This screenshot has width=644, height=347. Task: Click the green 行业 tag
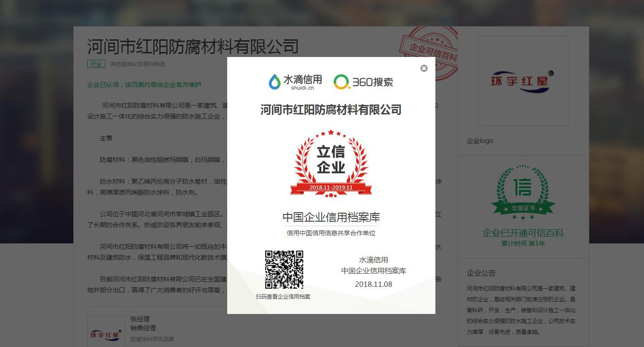tap(96, 64)
